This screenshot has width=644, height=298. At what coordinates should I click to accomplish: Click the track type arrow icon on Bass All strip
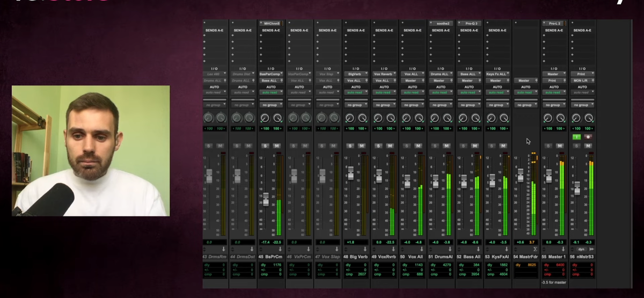[x=479, y=249]
